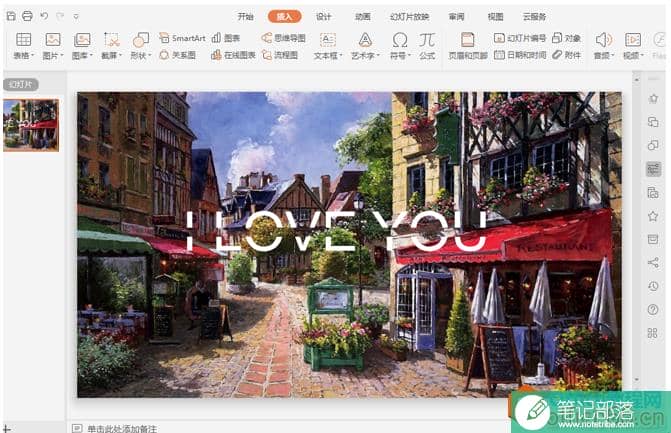The height and width of the screenshot is (433, 671).
Task: Click the plus icon at bottom left
Action: pos(6,428)
